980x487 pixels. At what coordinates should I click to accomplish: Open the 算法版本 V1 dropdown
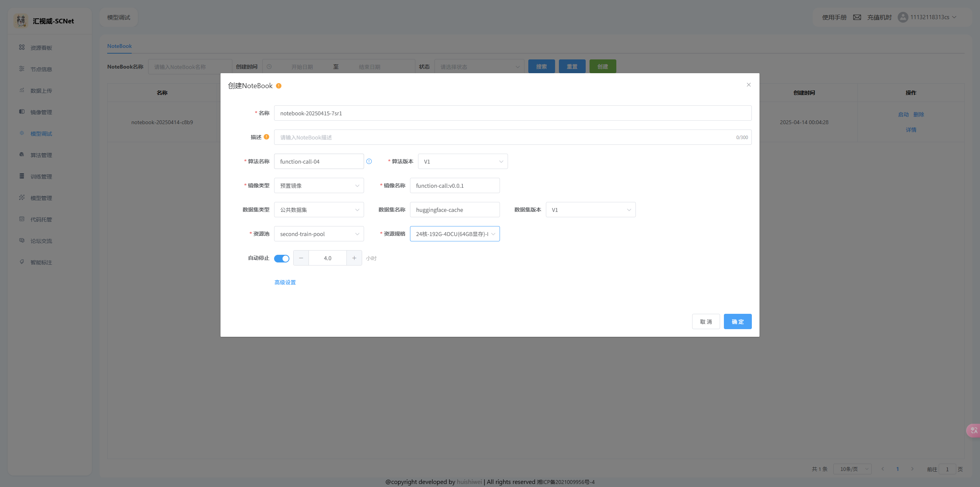462,161
